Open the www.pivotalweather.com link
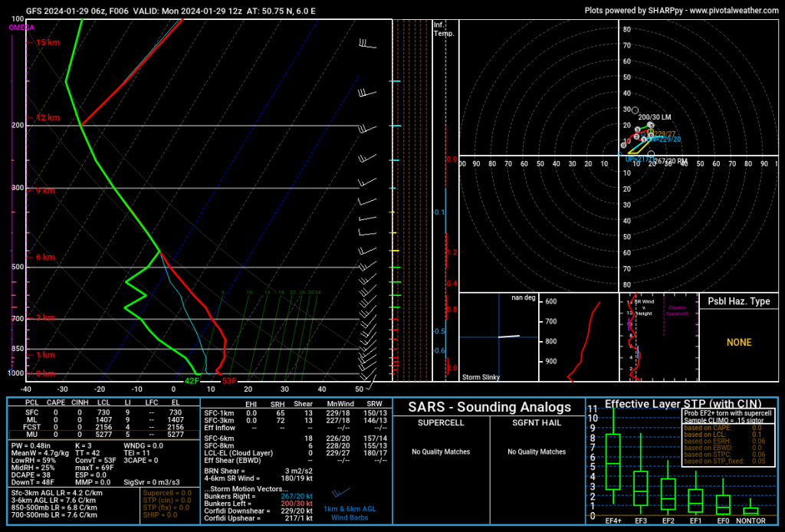The width and height of the screenshot is (785, 532). (734, 11)
